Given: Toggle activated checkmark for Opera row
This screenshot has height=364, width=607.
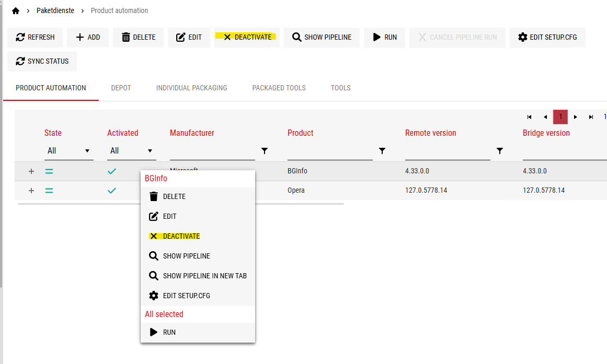Looking at the screenshot, I should [x=112, y=191].
